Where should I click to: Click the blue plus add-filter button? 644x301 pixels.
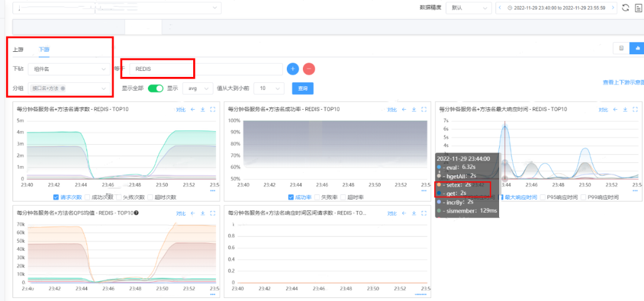[292, 69]
